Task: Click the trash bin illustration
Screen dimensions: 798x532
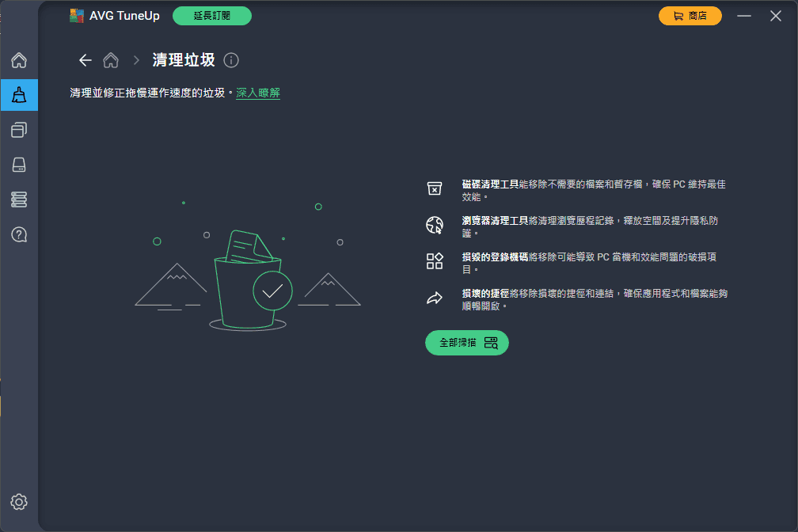Action: 248,280
